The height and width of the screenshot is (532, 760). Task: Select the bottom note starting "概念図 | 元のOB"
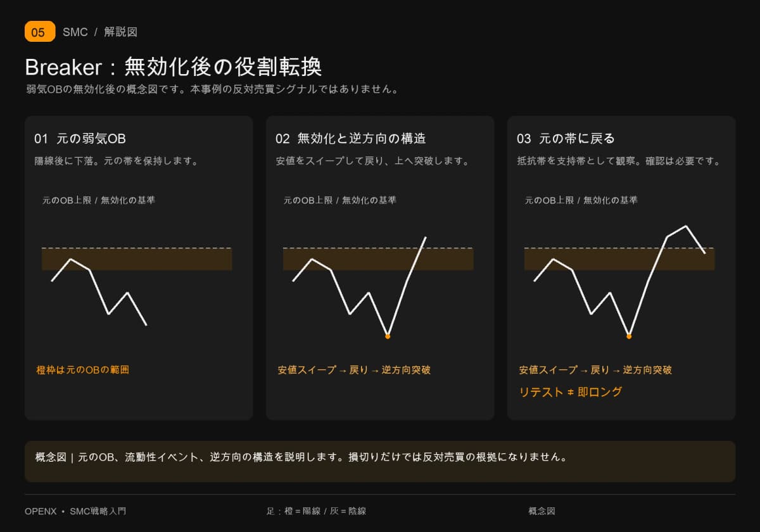[301, 457]
